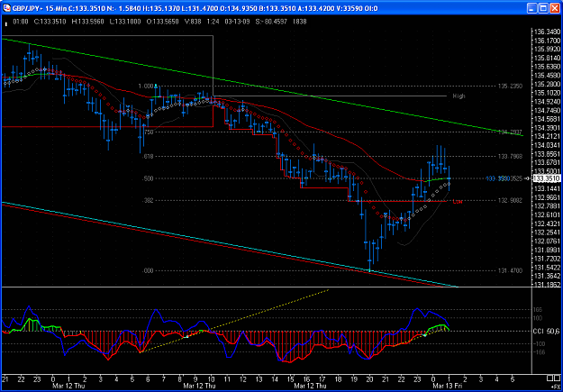Image resolution: width=563 pixels, height=392 pixels.
Task: Click the 03-13-09 date readout
Action: 235,22
